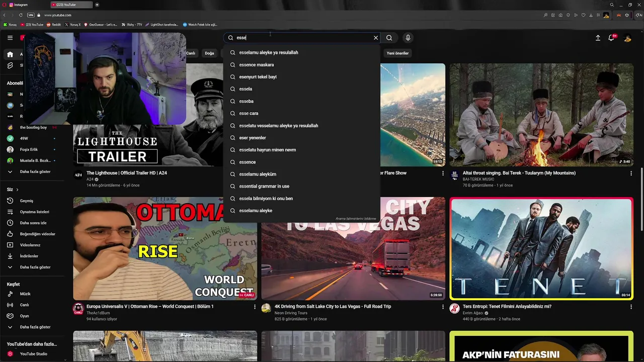
Task: Open the Opera menu logo
Action: tap(4, 5)
